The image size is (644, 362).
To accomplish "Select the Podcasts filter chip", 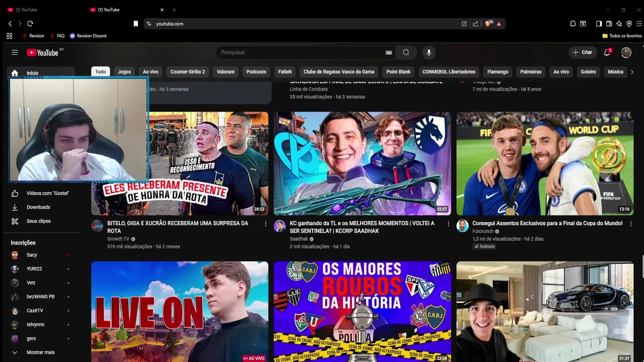I will click(x=256, y=72).
